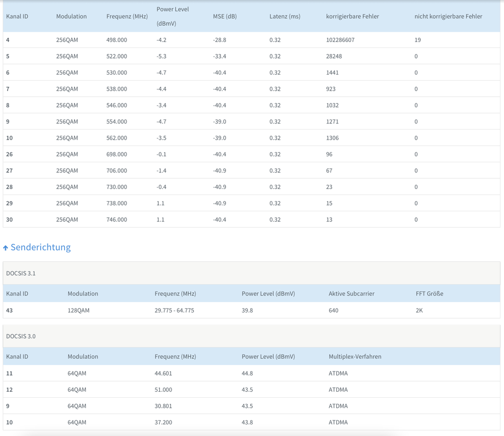Image resolution: width=504 pixels, height=436 pixels.
Task: Select upstream Kanal ID 12
Action: 9,390
